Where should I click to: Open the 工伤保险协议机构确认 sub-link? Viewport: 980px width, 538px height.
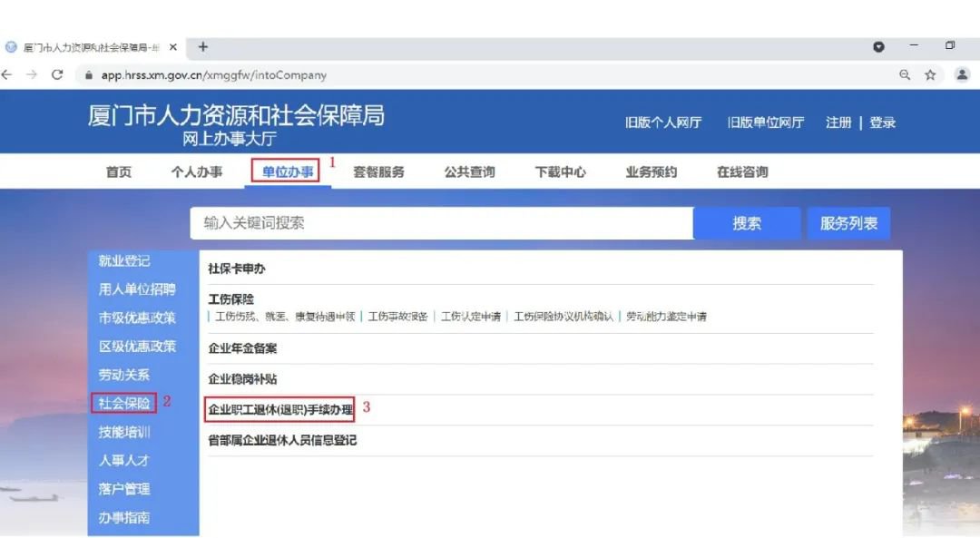[563, 316]
